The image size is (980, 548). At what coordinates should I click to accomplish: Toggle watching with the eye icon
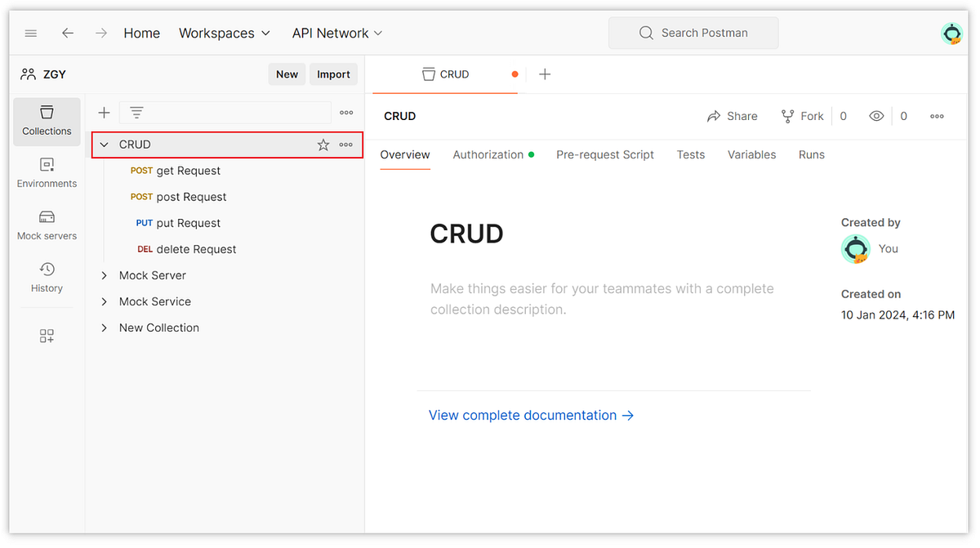[x=876, y=115]
